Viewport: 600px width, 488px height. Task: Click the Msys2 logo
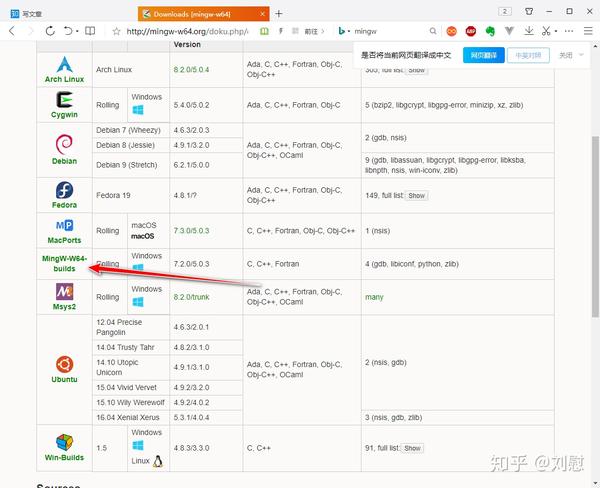(x=64, y=292)
